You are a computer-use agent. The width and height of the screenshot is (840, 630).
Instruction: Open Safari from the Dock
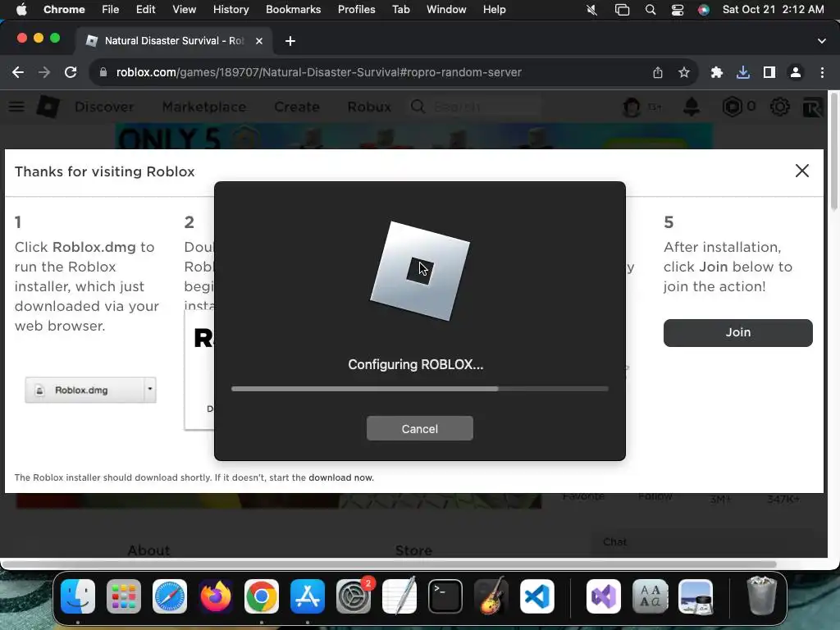pyautogui.click(x=170, y=596)
